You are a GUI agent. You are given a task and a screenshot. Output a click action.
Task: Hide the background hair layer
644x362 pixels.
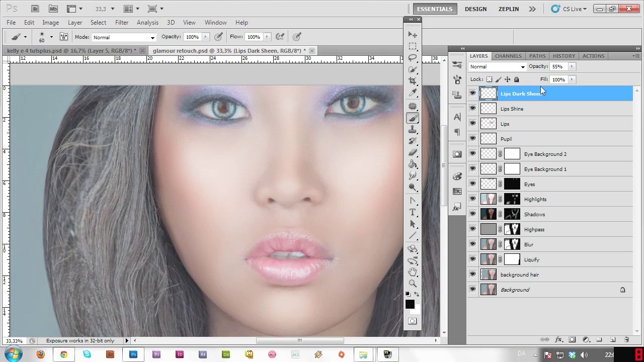coord(472,275)
